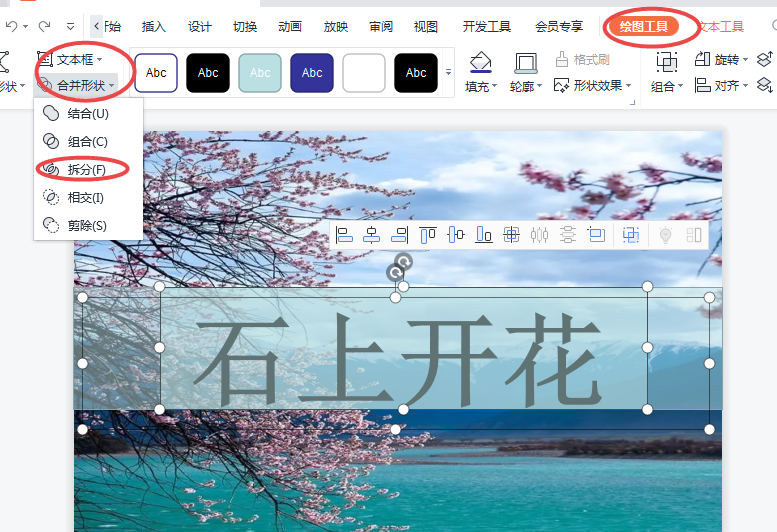Open the 会员专享 tab

(559, 27)
